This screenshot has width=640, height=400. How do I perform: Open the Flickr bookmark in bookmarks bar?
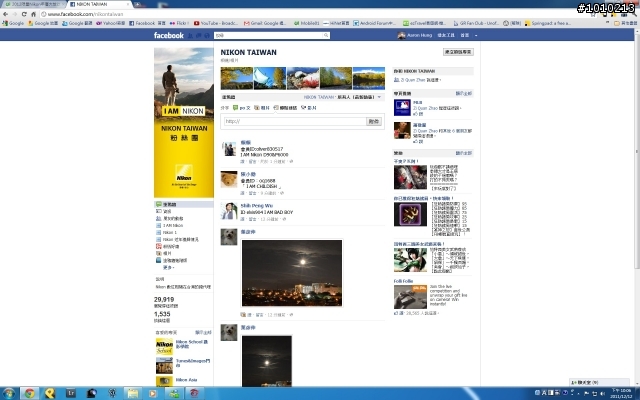pos(179,23)
